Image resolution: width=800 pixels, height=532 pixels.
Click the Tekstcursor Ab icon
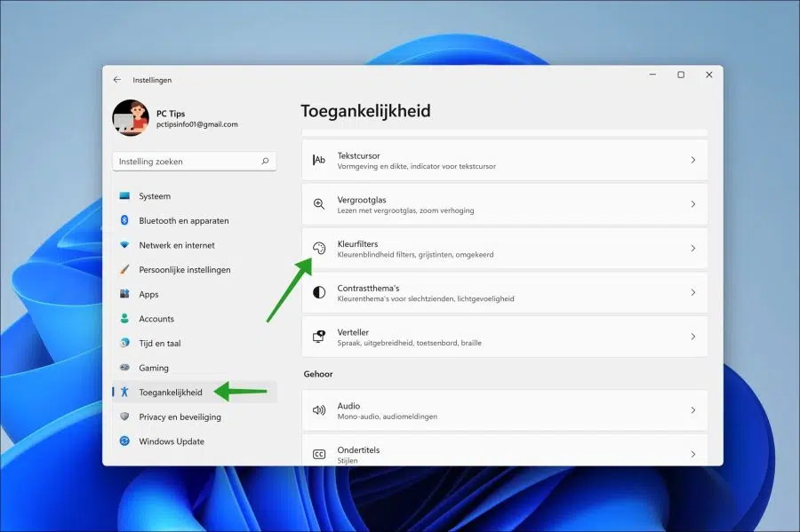point(319,160)
